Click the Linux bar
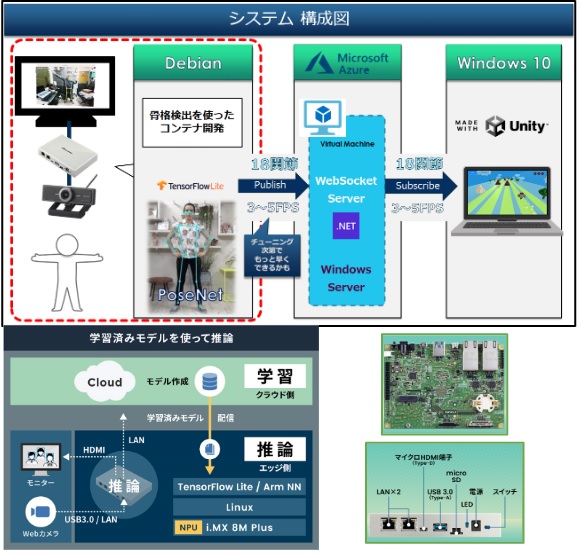This screenshot has height=554, width=582. click(x=239, y=507)
